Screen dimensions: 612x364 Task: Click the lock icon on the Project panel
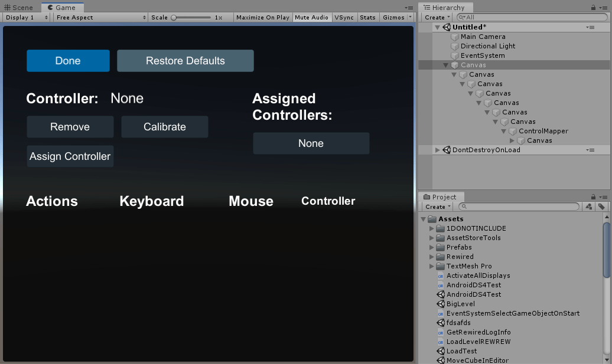pyautogui.click(x=593, y=196)
